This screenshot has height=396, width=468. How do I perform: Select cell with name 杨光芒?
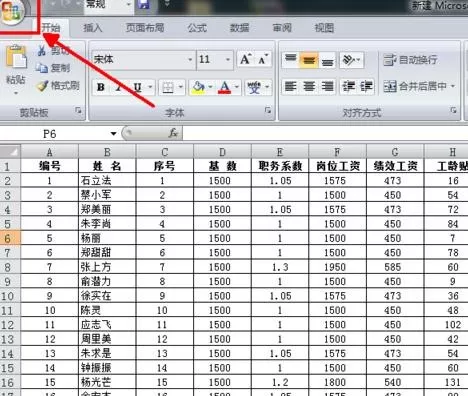(107, 382)
